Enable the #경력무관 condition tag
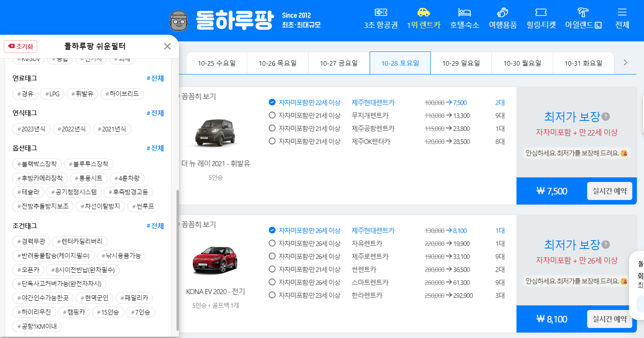Screen dimensions: 644x338 pos(31,241)
